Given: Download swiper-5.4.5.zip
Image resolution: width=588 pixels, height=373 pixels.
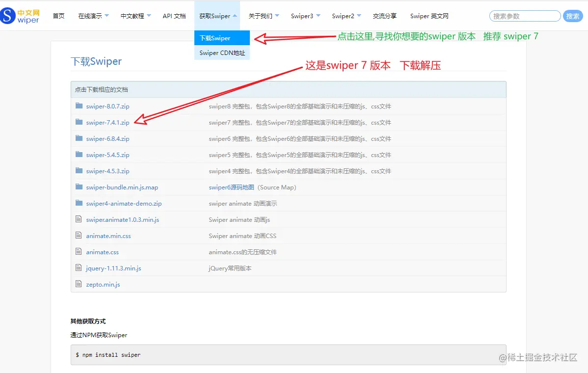Looking at the screenshot, I should pyautogui.click(x=107, y=155).
